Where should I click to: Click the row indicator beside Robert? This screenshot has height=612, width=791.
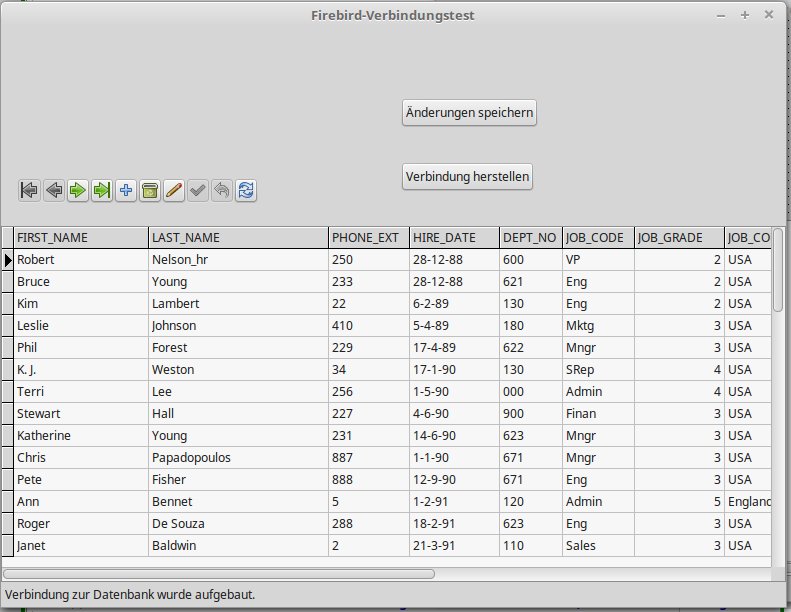pos(7,259)
